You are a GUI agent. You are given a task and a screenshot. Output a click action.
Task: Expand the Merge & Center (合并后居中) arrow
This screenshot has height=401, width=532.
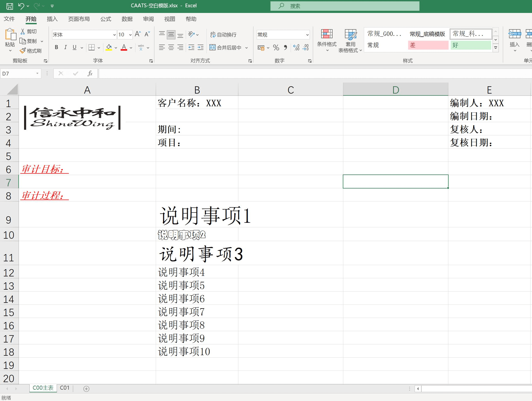246,48
